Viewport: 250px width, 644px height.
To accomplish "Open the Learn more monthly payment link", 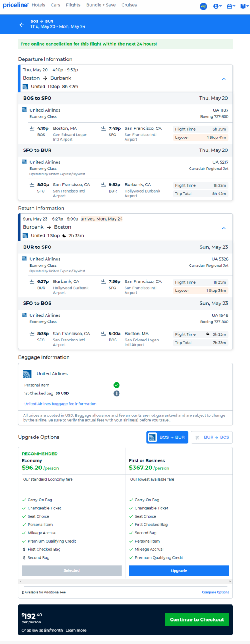I will coord(76,630).
